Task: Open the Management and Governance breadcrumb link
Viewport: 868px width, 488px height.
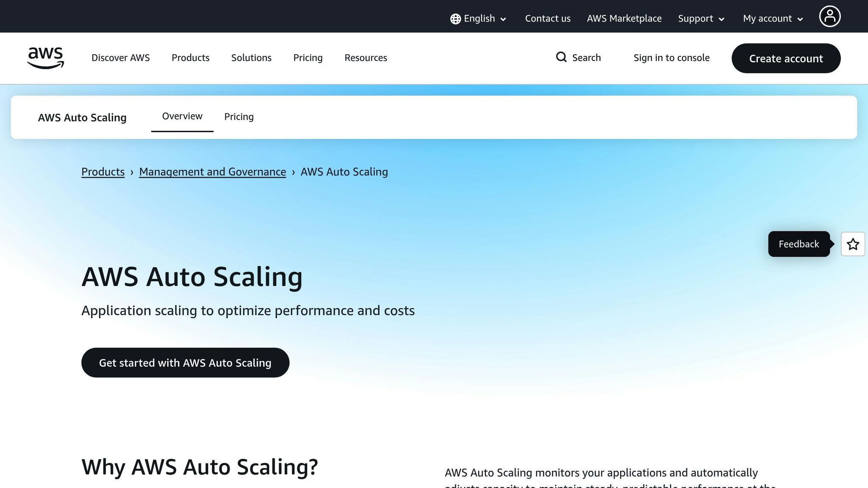Action: click(x=212, y=172)
